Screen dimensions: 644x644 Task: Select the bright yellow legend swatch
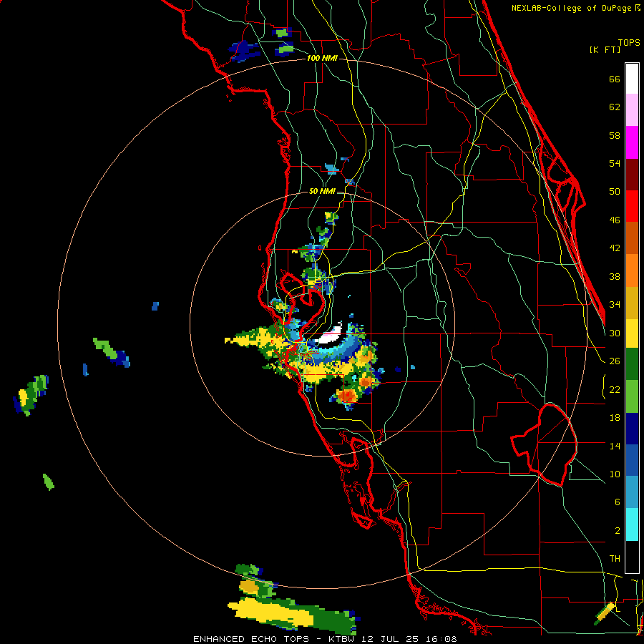pyautogui.click(x=632, y=333)
